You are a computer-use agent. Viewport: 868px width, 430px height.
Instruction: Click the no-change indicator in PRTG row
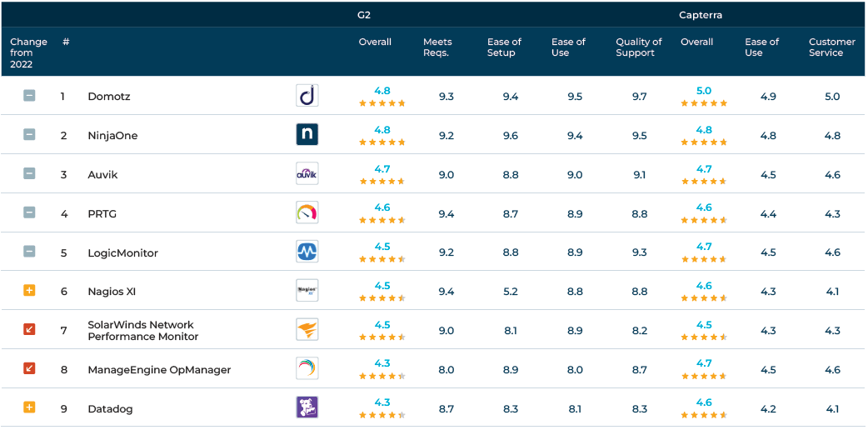[x=29, y=212]
